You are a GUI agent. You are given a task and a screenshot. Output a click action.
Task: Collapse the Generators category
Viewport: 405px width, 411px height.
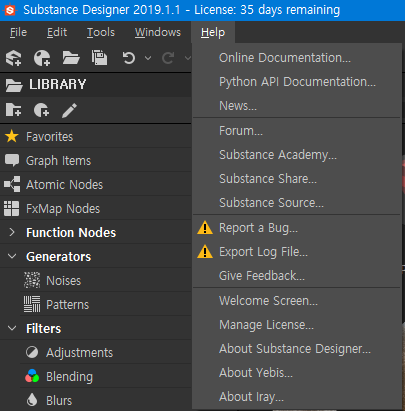pos(12,256)
